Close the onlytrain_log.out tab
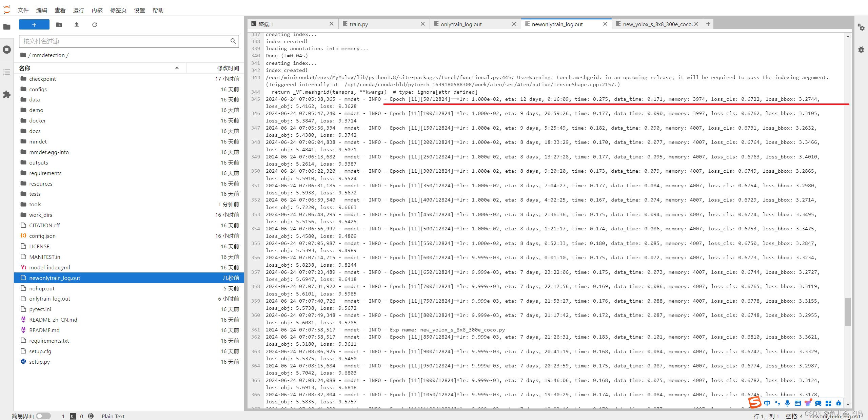 click(x=514, y=24)
